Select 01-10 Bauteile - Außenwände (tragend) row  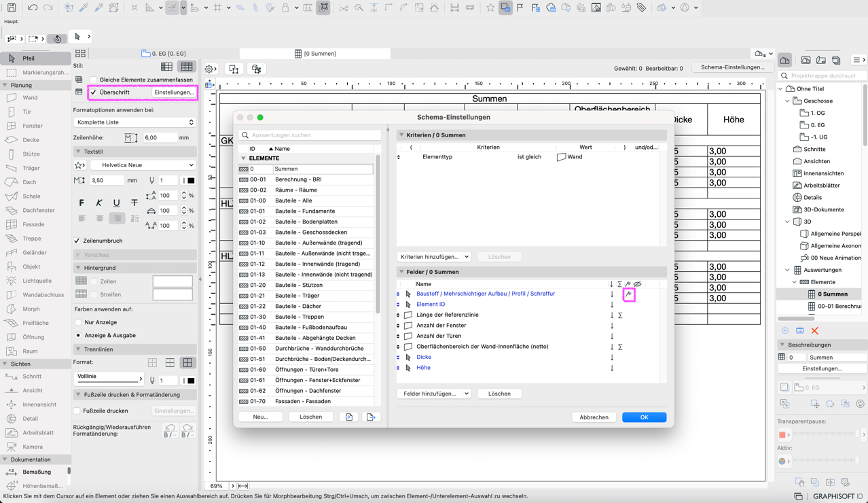click(306, 243)
